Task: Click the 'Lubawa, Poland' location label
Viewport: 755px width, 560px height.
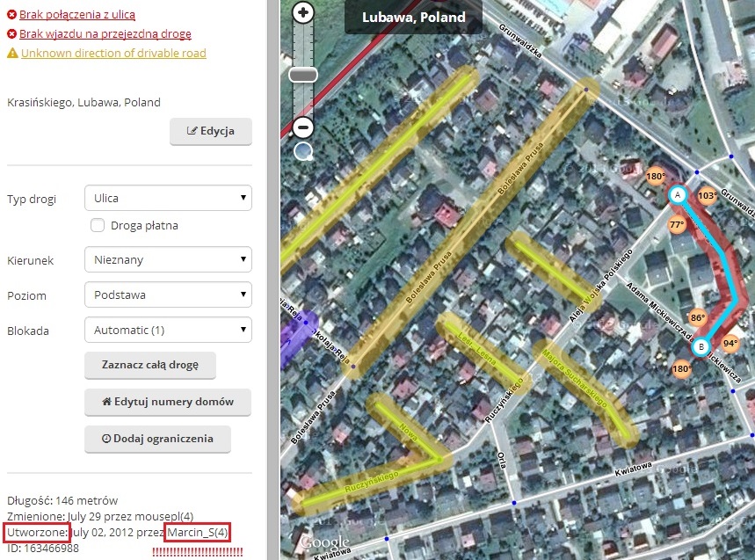Action: (414, 18)
